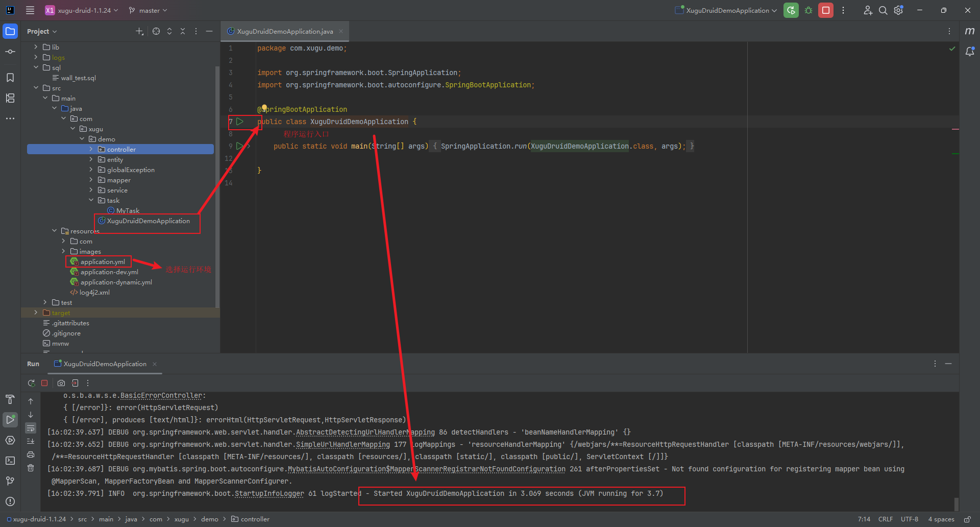Open application.yml in the project tree

tap(102, 262)
